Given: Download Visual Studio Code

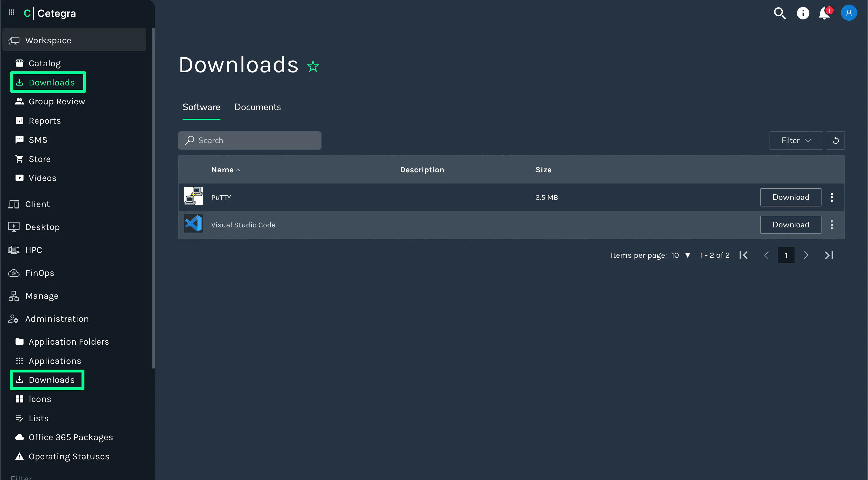Looking at the screenshot, I should coord(790,225).
